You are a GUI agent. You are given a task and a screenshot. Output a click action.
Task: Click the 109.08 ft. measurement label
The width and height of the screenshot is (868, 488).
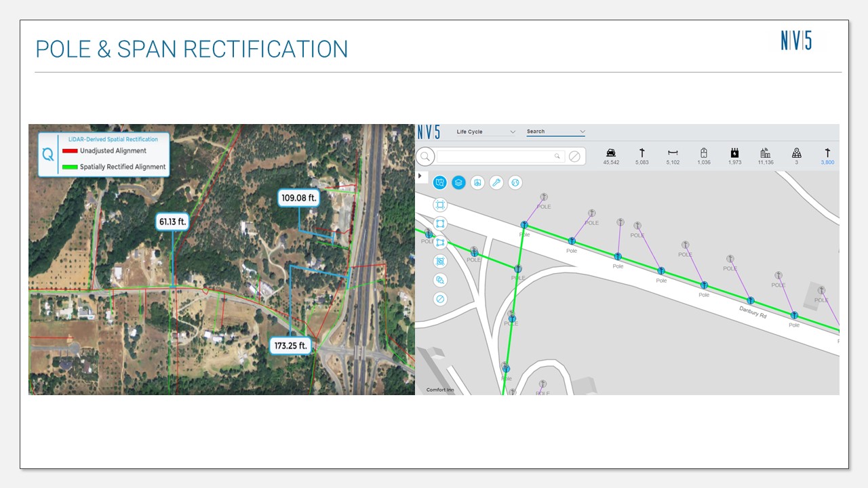298,198
